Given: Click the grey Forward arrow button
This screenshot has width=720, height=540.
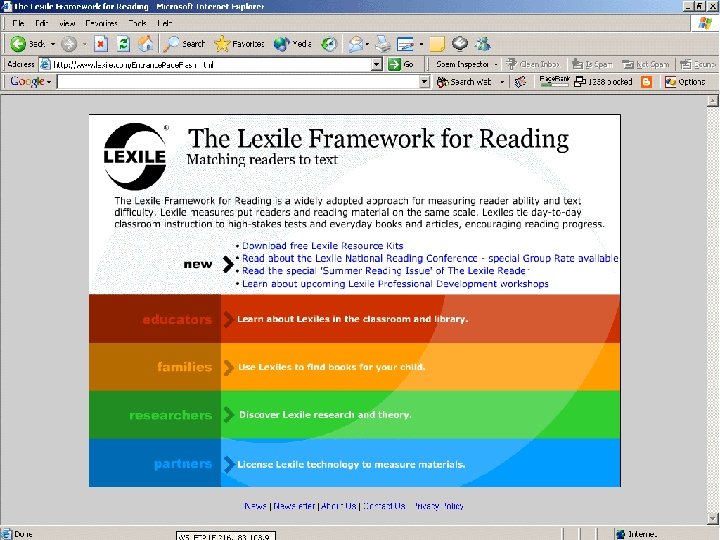Looking at the screenshot, I should [69, 44].
